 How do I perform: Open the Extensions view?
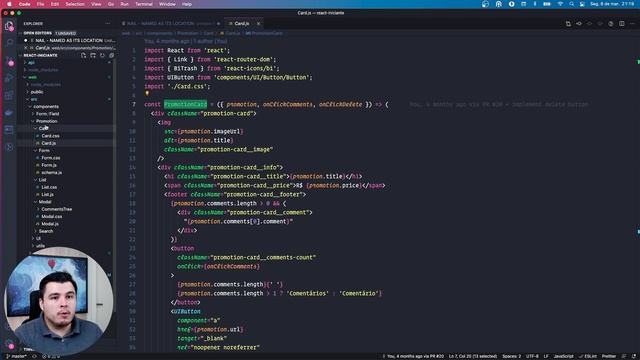tap(9, 96)
